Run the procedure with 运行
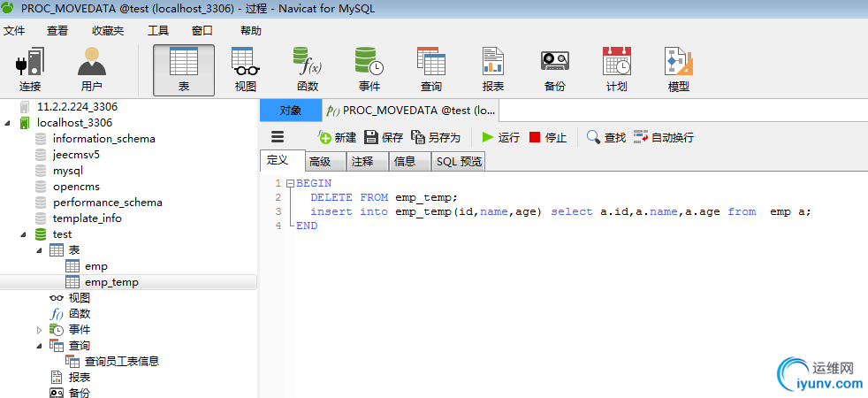This screenshot has height=398, width=868. coord(501,137)
